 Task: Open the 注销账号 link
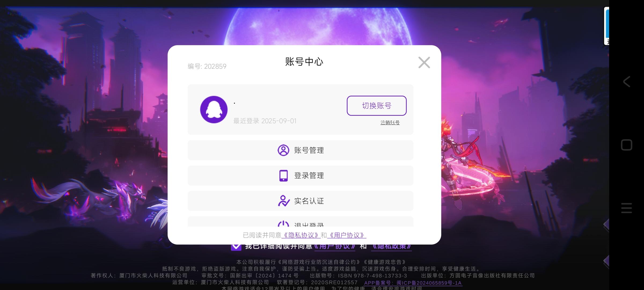390,122
